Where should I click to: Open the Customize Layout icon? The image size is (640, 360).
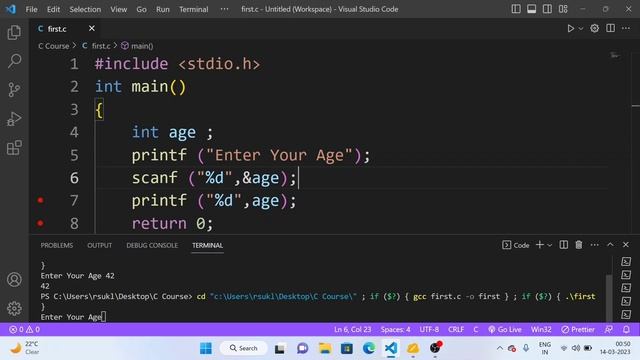click(x=563, y=9)
